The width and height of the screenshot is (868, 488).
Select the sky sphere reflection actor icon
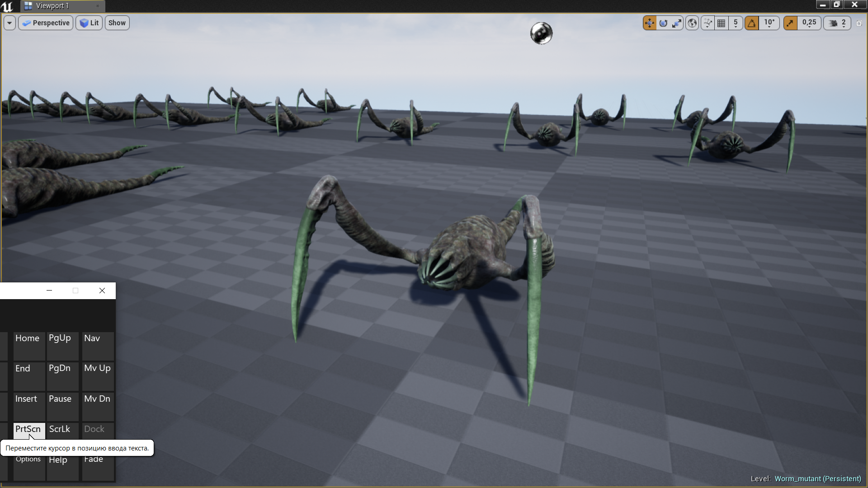[x=541, y=33]
